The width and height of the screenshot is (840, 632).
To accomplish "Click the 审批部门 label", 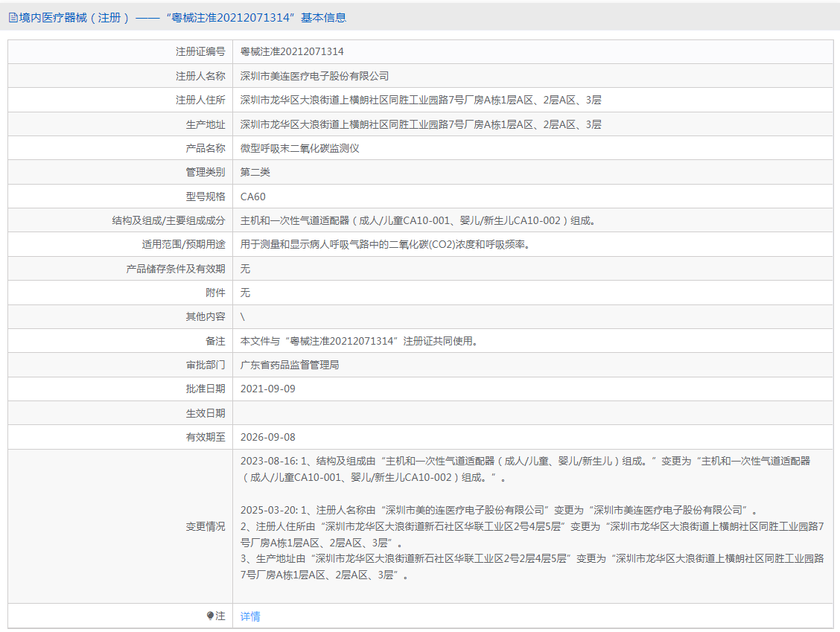I will pyautogui.click(x=206, y=365).
